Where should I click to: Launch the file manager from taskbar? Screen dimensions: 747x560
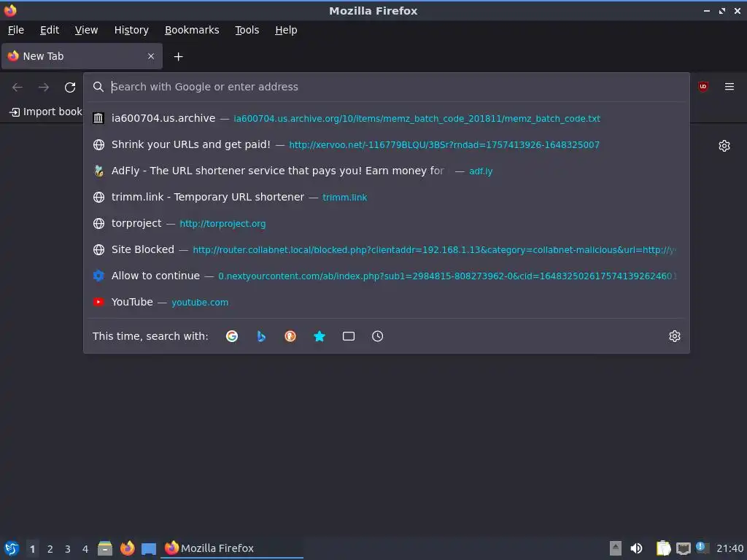tap(105, 548)
